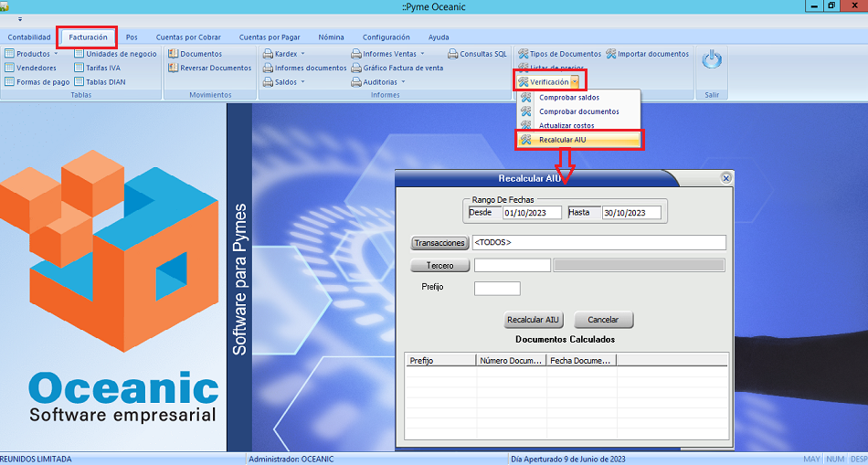Choose Actualizar costos menu entry

pos(578,126)
